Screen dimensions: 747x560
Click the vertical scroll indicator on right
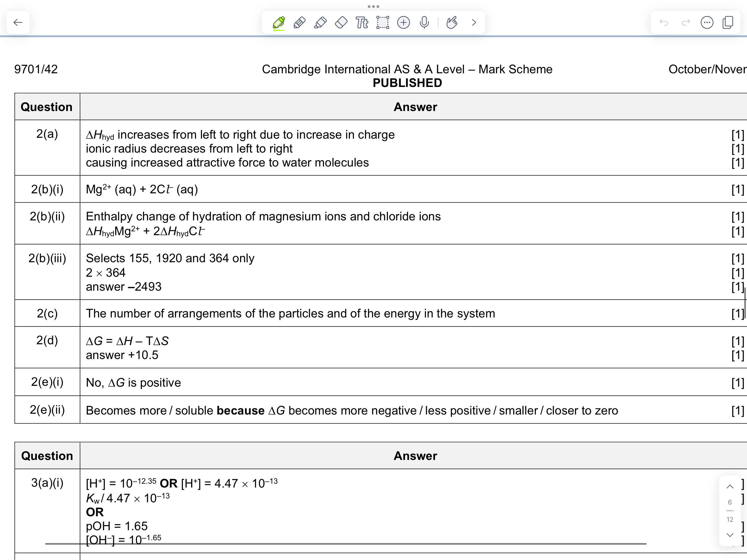click(x=745, y=303)
